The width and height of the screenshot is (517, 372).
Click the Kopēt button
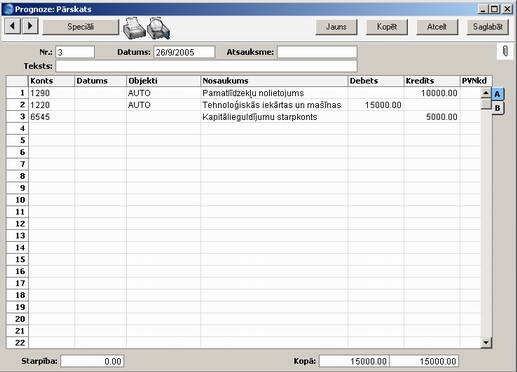tap(387, 27)
